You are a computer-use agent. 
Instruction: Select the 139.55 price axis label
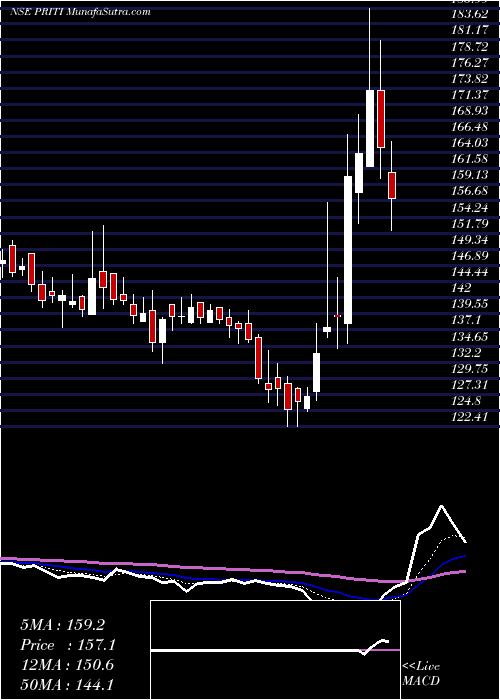(x=469, y=304)
